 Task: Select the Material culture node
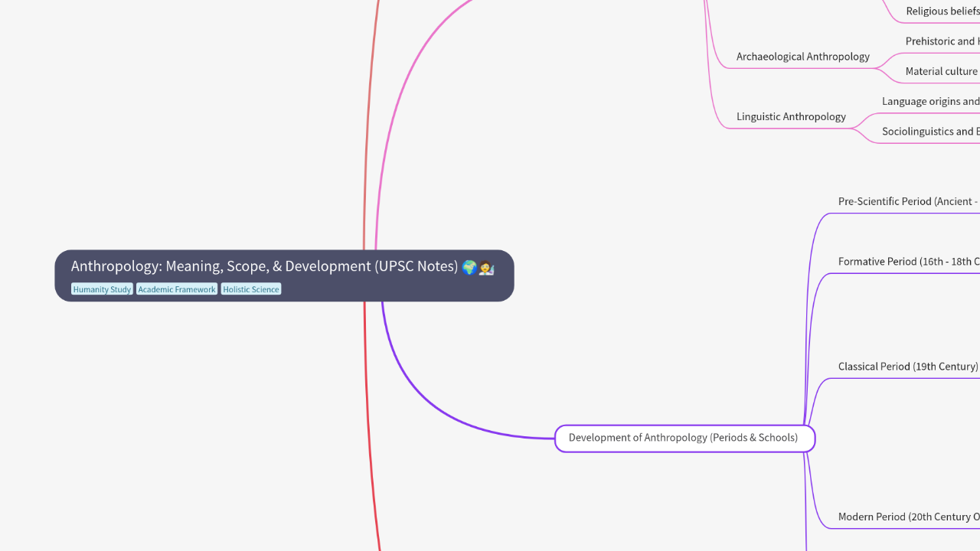tap(941, 71)
